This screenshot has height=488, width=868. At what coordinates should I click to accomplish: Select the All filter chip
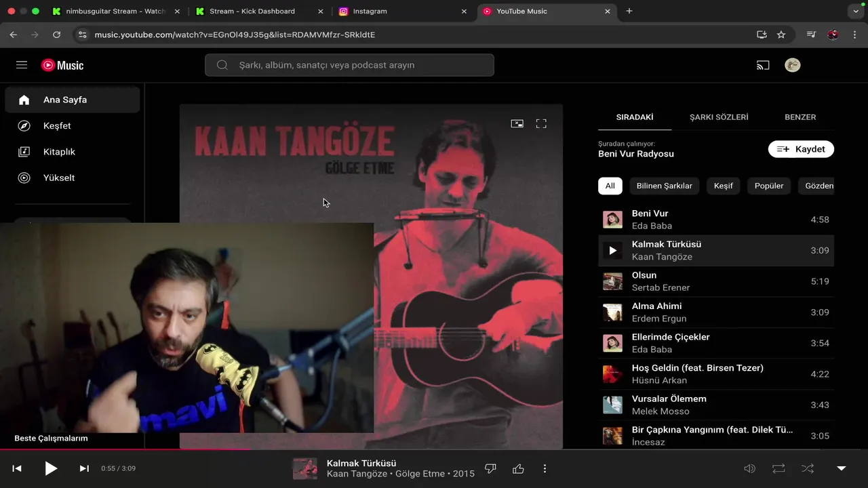[x=610, y=186]
